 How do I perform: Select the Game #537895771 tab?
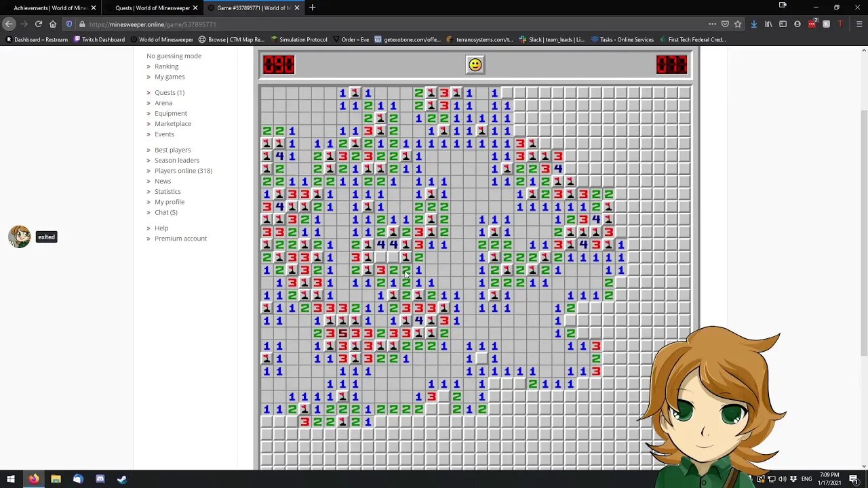254,7
